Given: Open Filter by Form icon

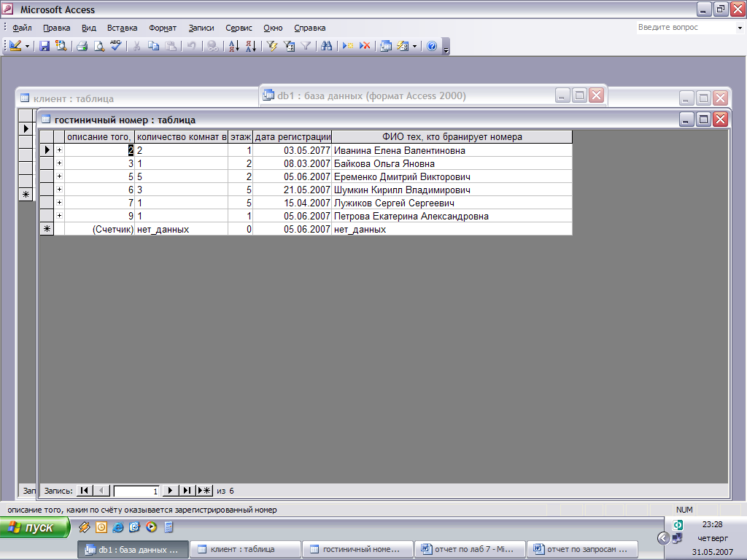Looking at the screenshot, I should coord(289,46).
